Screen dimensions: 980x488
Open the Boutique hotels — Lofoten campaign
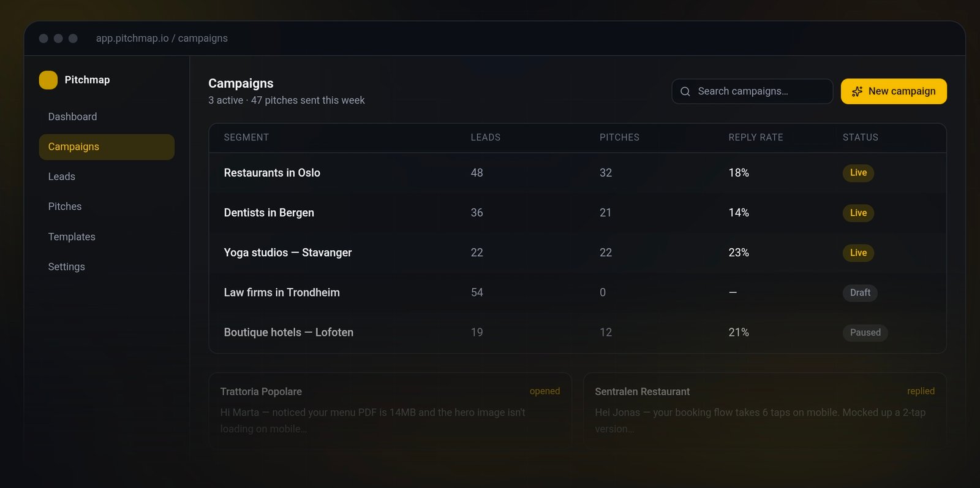tap(578, 332)
